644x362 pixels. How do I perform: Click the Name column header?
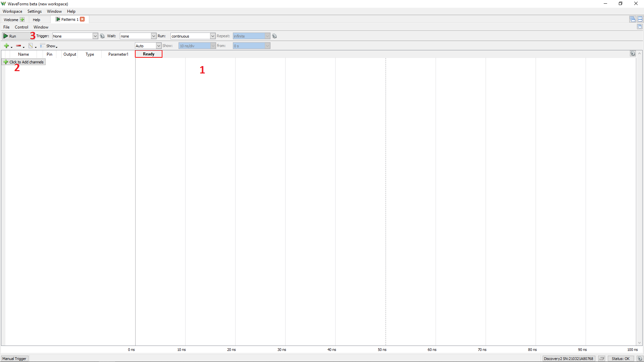[23, 54]
